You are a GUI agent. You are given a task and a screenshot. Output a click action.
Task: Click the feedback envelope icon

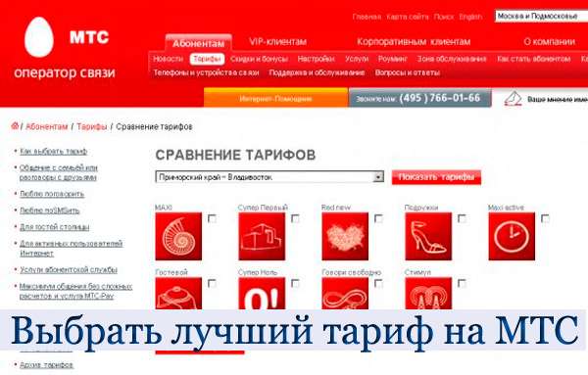[x=513, y=99]
